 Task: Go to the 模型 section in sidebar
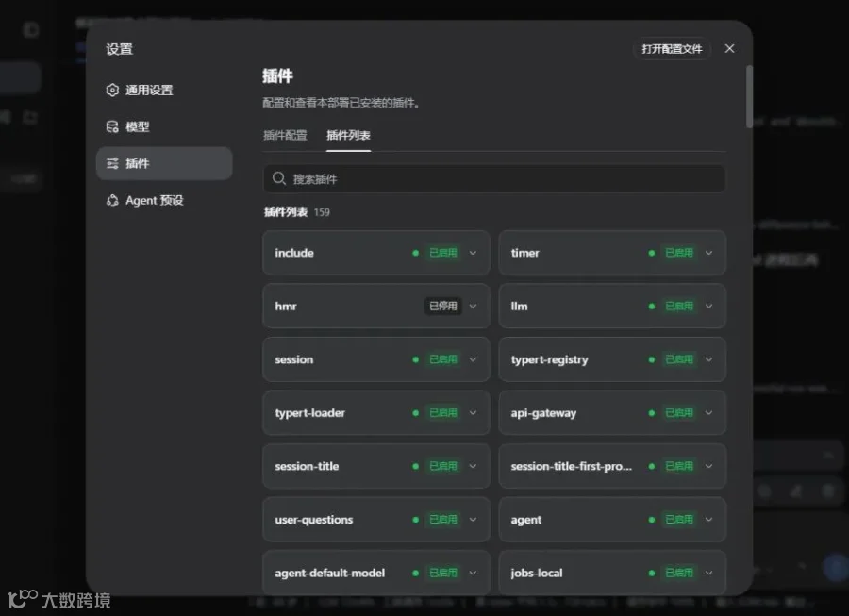click(x=164, y=126)
